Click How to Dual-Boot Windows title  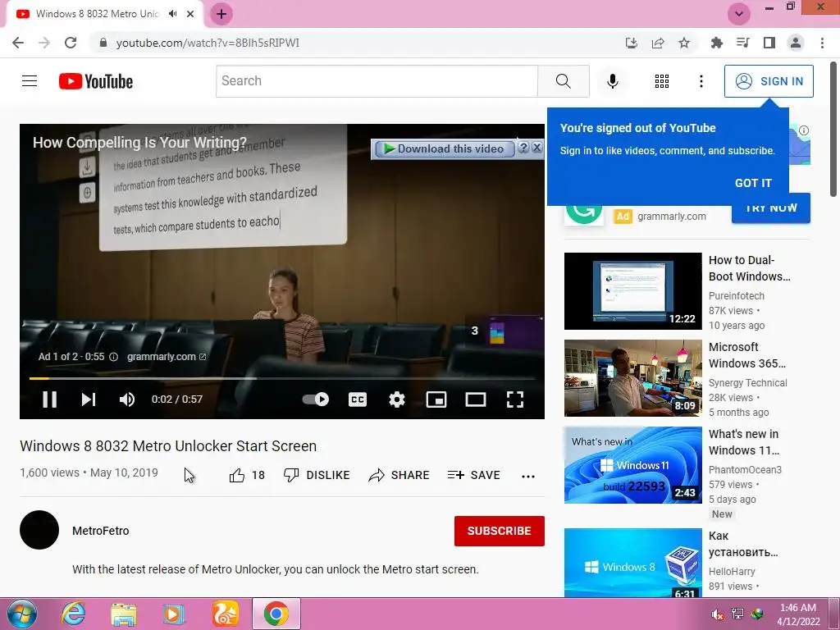click(749, 268)
